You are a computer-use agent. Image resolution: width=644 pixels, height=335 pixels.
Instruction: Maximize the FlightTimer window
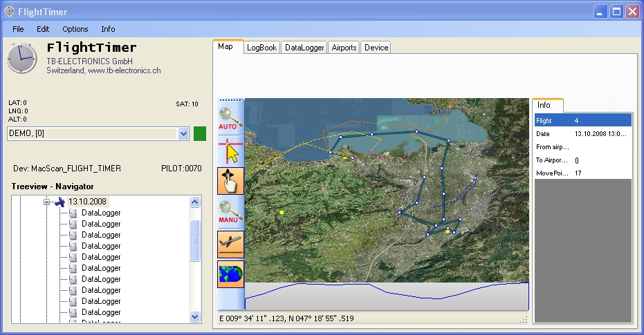[x=616, y=12]
